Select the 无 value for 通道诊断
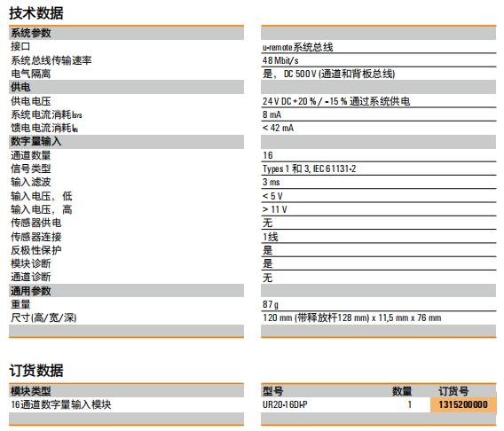 click(268, 278)
